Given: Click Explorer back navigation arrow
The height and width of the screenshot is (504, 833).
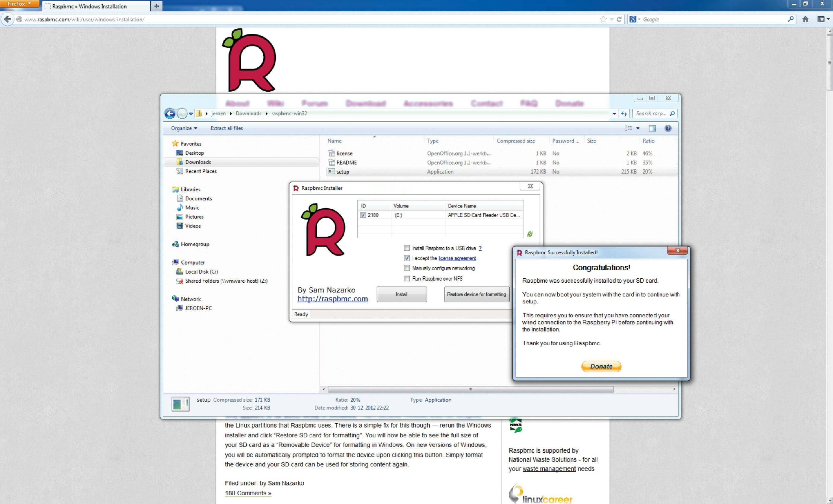Looking at the screenshot, I should point(170,114).
